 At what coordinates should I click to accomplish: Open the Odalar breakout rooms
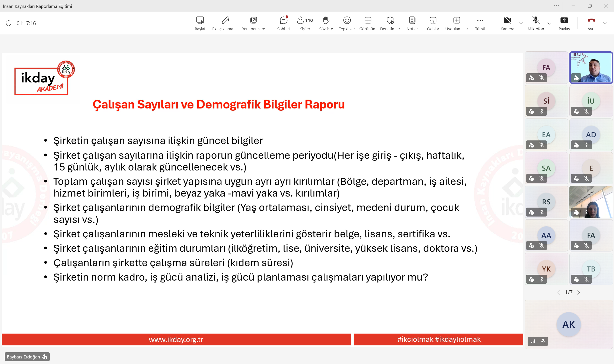click(x=433, y=23)
